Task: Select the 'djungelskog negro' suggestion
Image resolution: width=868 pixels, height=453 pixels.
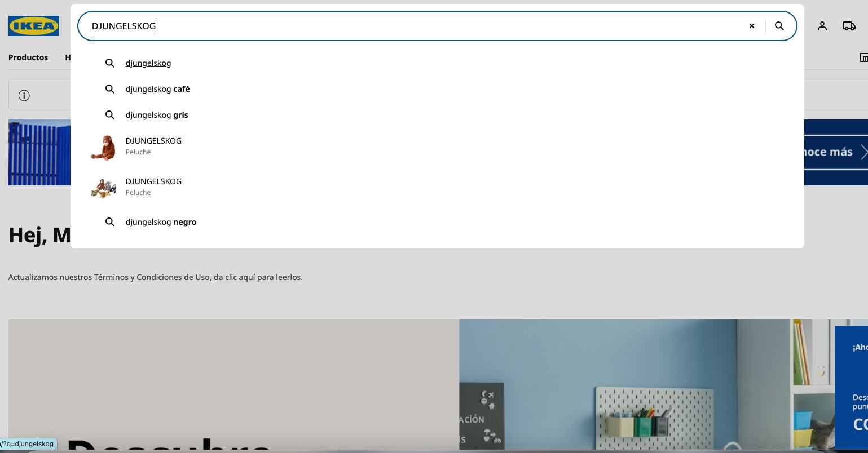Action: (161, 222)
